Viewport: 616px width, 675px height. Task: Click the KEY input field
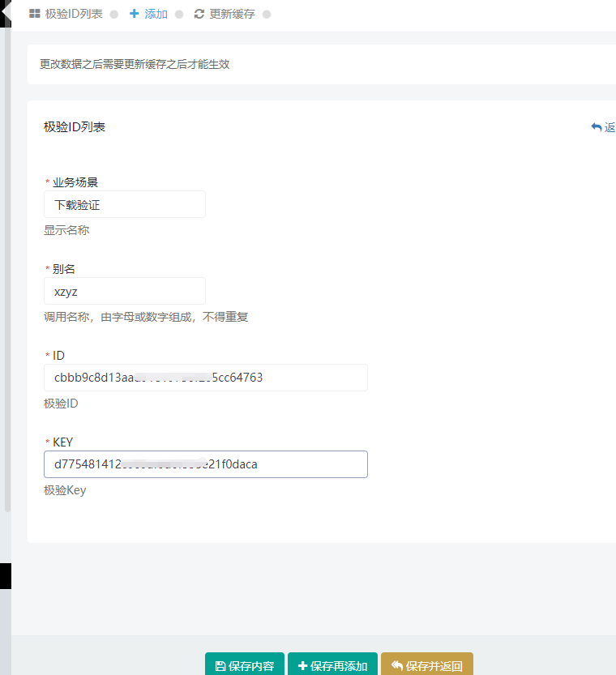[206, 464]
